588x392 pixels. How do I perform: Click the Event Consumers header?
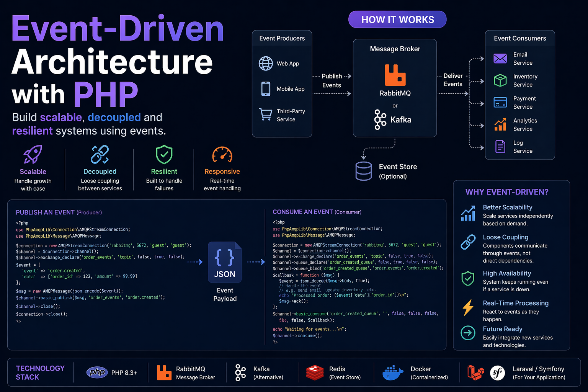(x=520, y=38)
